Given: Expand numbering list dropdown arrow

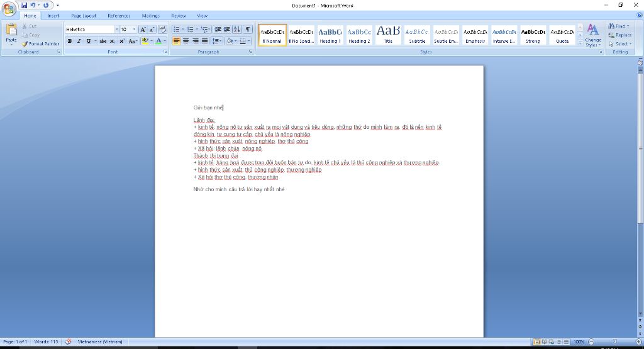Looking at the screenshot, I should tap(196, 30).
